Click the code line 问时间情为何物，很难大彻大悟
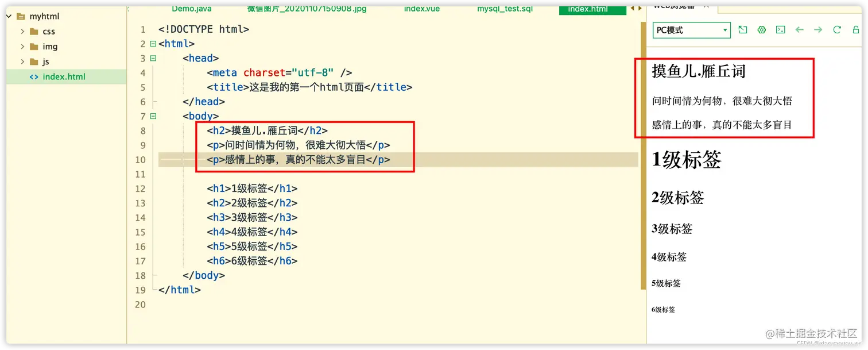Viewport: 868px width, 350px height. click(x=299, y=145)
